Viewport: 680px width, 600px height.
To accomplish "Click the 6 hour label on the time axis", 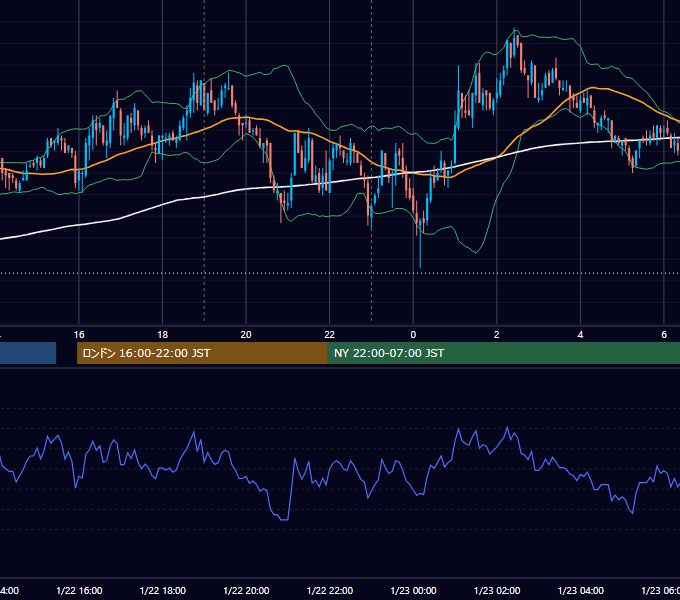I will pyautogui.click(x=664, y=335).
